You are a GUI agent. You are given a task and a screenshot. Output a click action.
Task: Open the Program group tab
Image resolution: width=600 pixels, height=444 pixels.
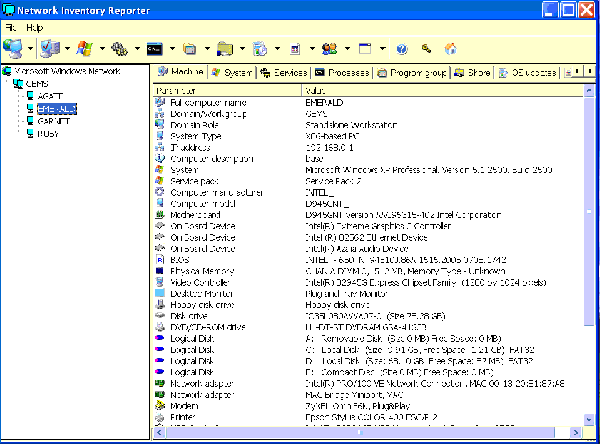[412, 73]
